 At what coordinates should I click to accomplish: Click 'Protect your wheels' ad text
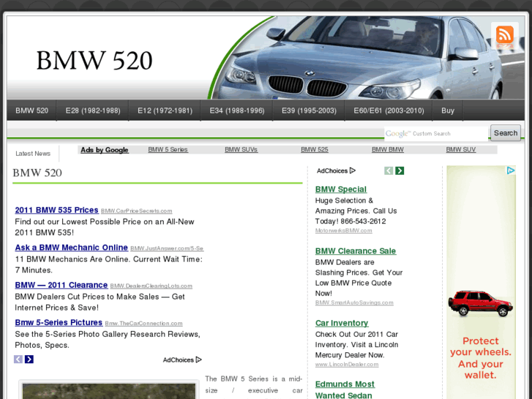pos(481,358)
